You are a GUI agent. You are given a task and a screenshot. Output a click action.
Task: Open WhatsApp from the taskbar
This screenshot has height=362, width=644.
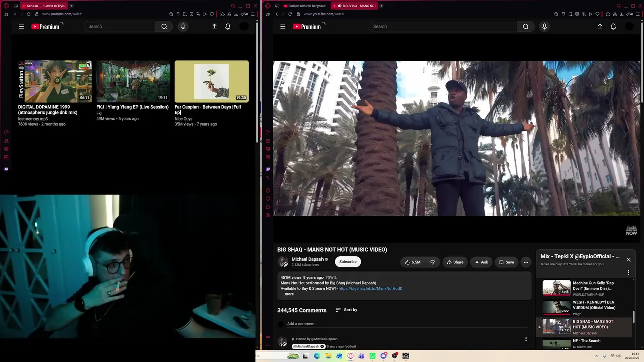click(372, 356)
